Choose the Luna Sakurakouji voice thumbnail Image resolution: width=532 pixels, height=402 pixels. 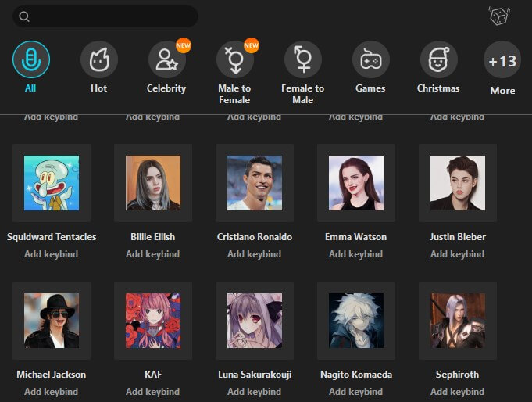click(255, 321)
